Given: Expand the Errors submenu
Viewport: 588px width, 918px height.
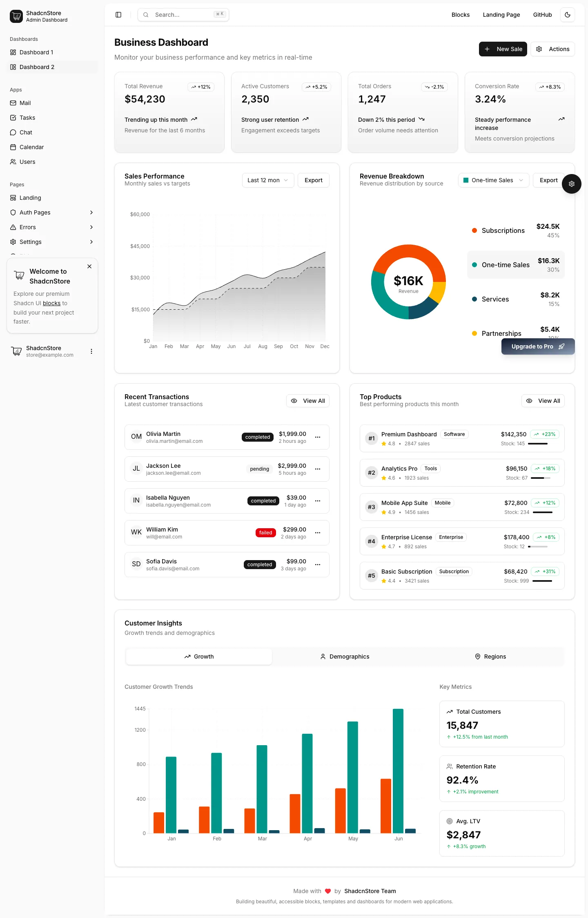Looking at the screenshot, I should click(x=52, y=227).
